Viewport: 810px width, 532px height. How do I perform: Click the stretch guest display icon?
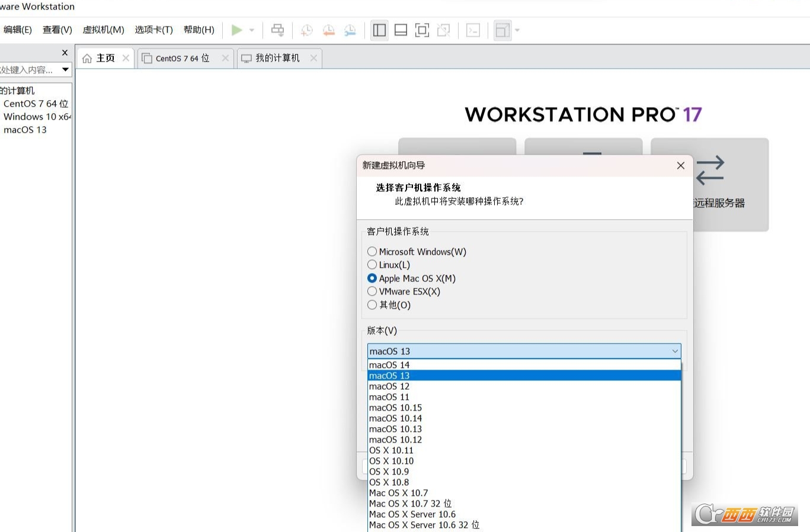point(502,30)
